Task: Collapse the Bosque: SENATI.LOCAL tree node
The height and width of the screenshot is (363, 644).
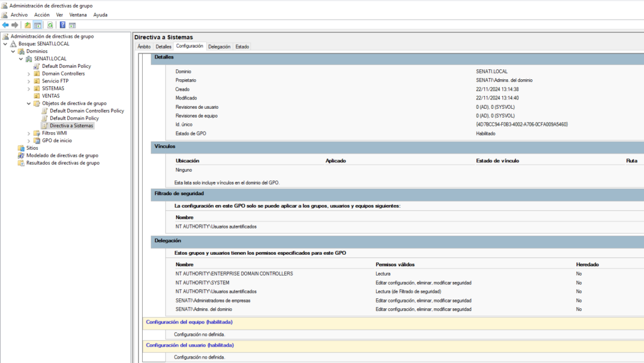Action: tap(5, 44)
